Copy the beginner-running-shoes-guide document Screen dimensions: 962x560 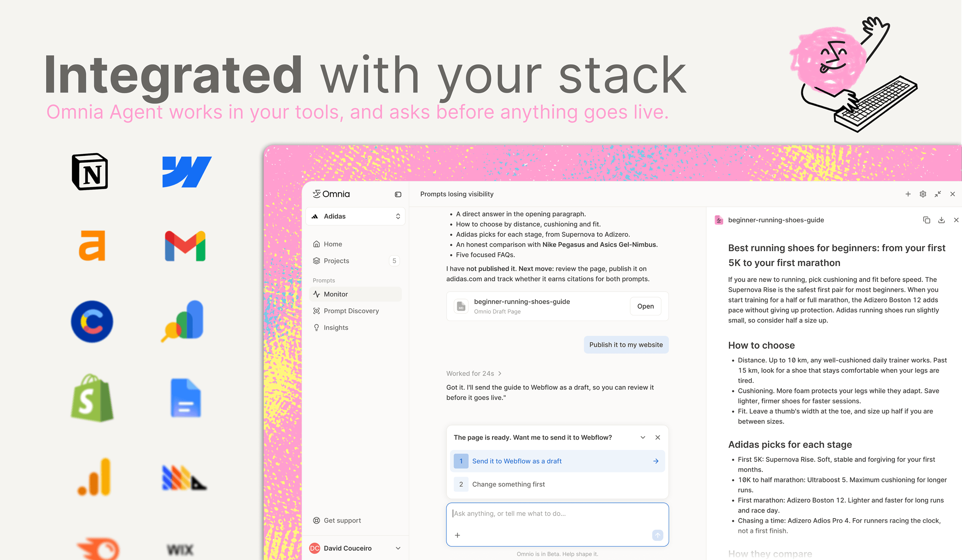click(926, 220)
